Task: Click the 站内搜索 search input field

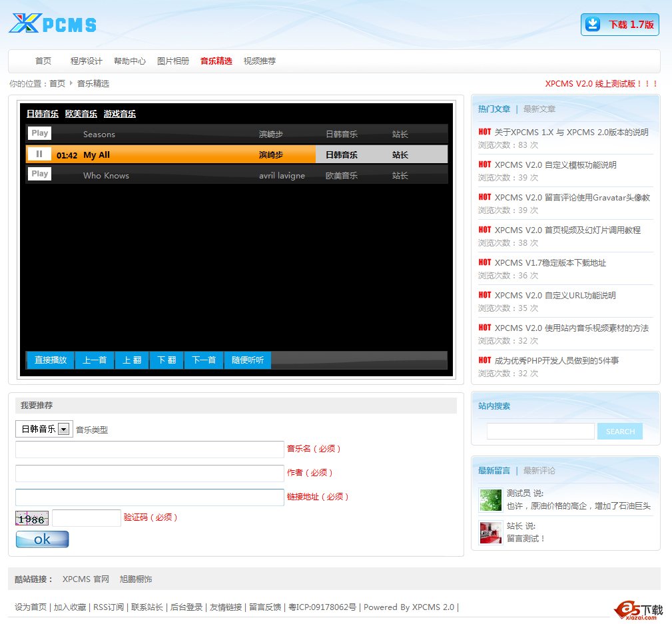Action: (x=540, y=431)
